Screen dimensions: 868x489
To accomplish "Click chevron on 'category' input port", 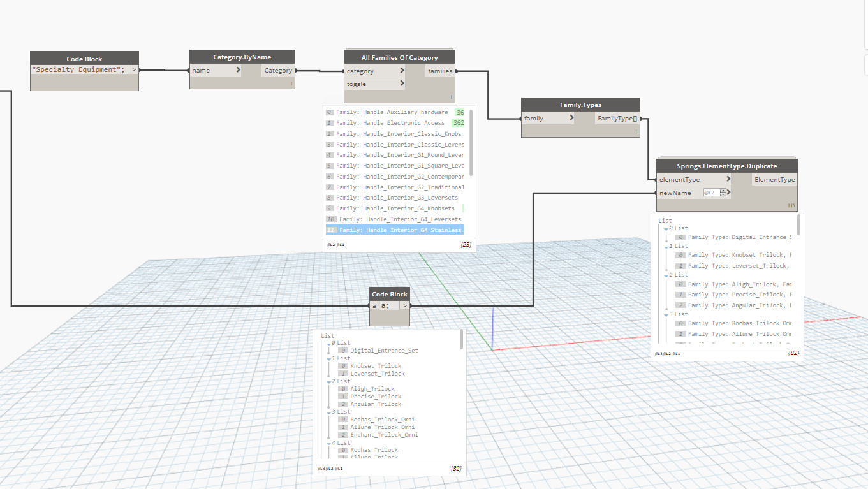I will [x=402, y=71].
